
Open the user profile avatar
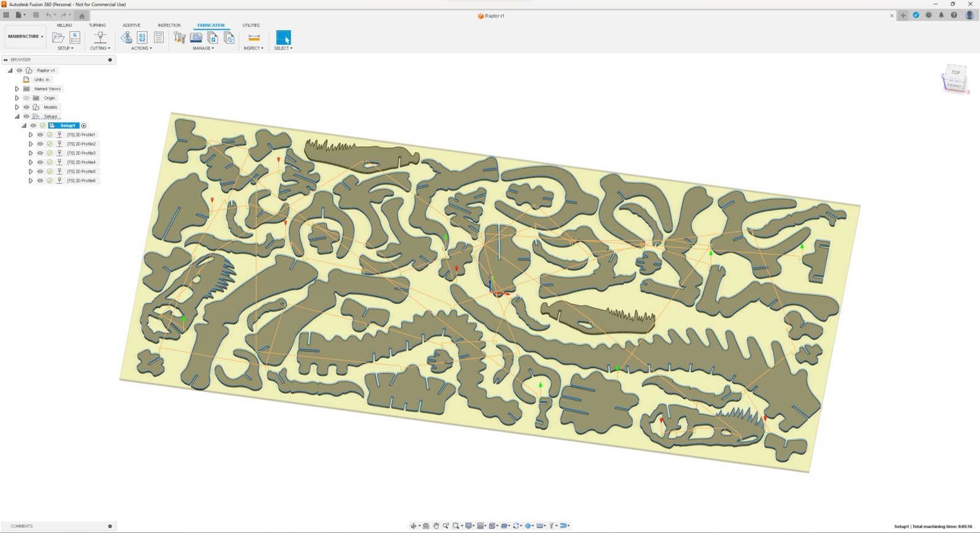click(x=969, y=15)
